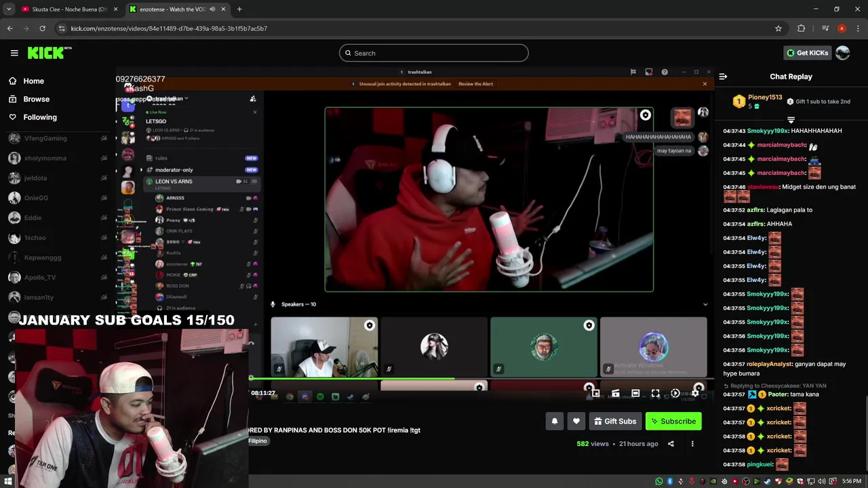Open Browse in the sidebar
The width and height of the screenshot is (868, 488).
(x=36, y=99)
